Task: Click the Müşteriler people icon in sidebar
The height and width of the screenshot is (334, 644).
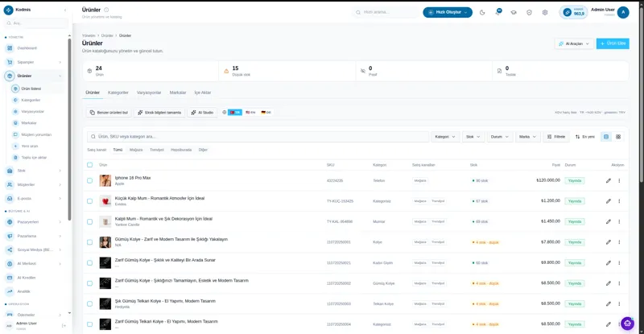Action: click(x=10, y=184)
